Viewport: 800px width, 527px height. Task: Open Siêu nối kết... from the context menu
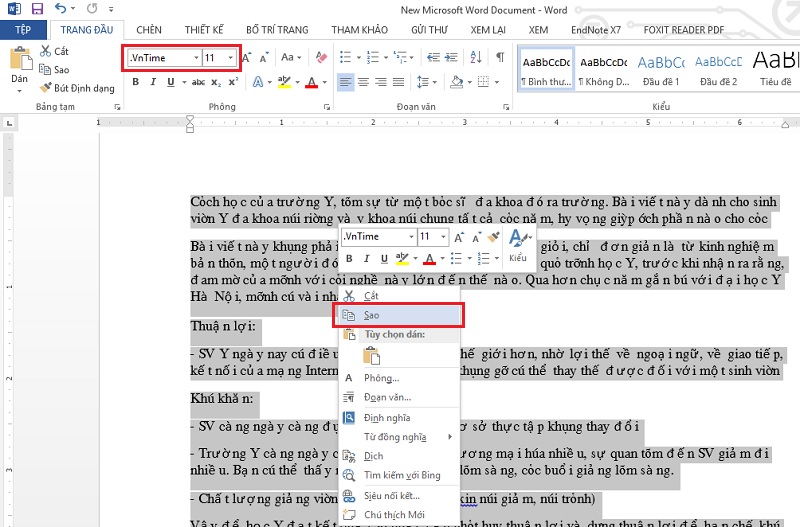click(399, 496)
